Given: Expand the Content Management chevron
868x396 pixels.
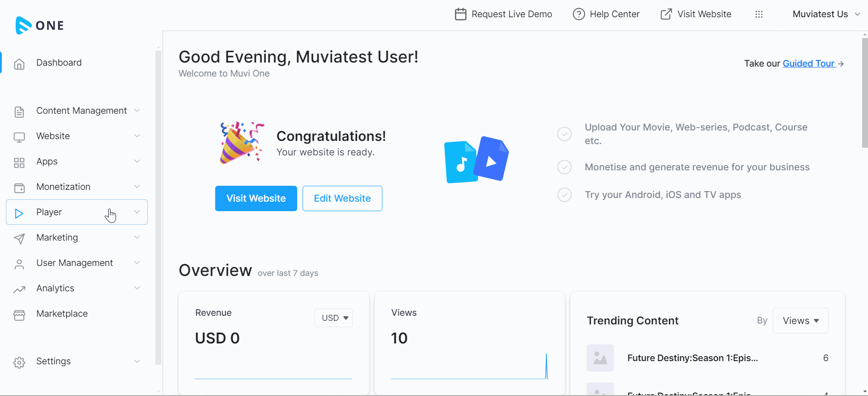Looking at the screenshot, I should (137, 111).
